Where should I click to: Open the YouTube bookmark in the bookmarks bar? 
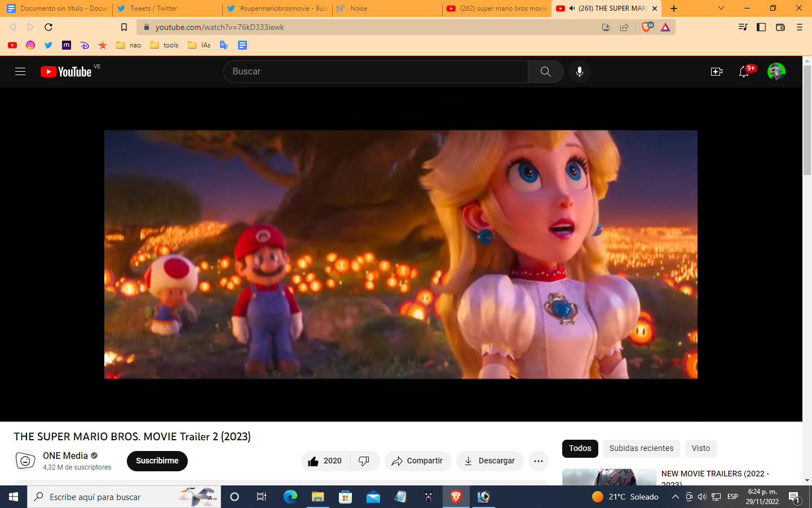pos(12,45)
